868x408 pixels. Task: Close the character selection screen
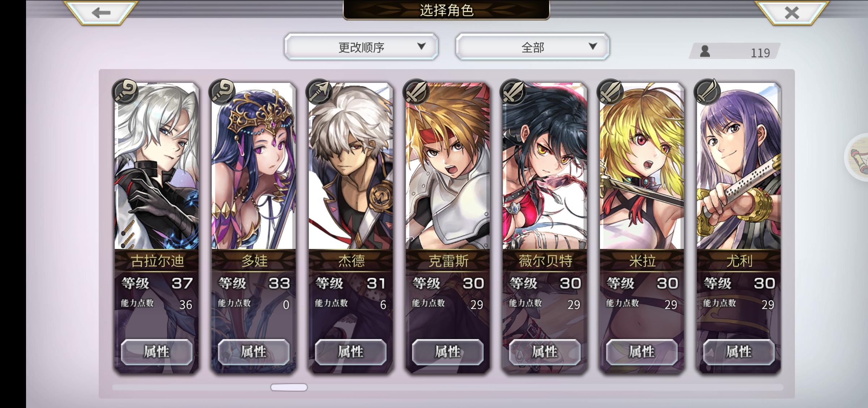[x=791, y=13]
